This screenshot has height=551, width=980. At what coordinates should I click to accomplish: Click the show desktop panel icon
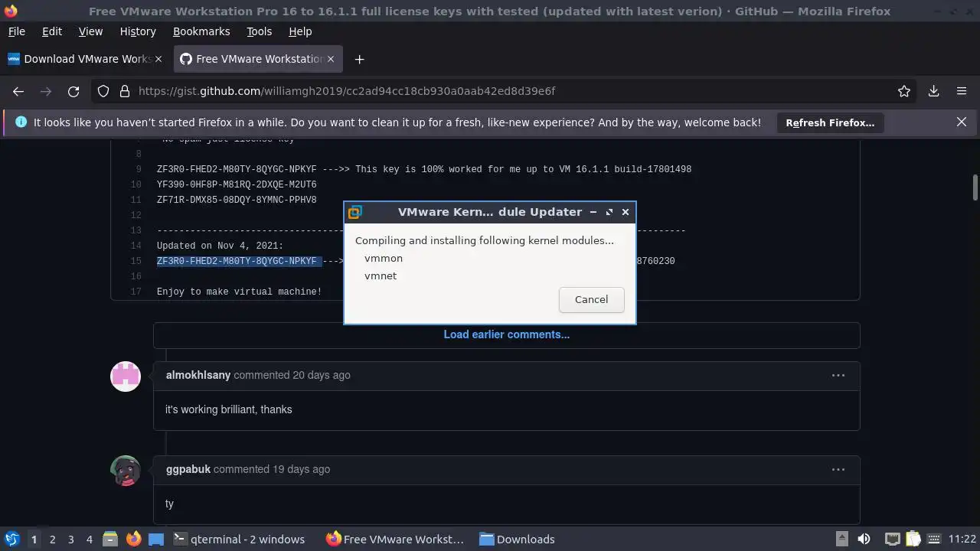(156, 539)
